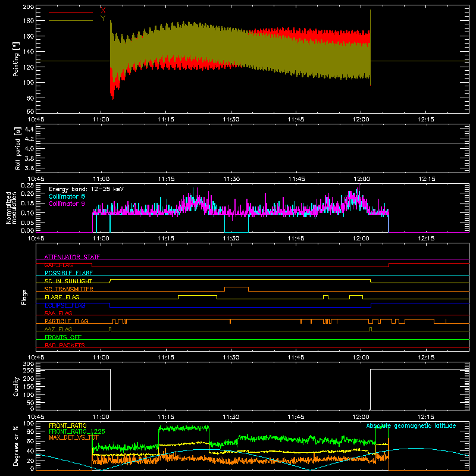The height and width of the screenshot is (476, 476).
Task: Click the 180 tick on the Pointing axis
Action: point(29,21)
